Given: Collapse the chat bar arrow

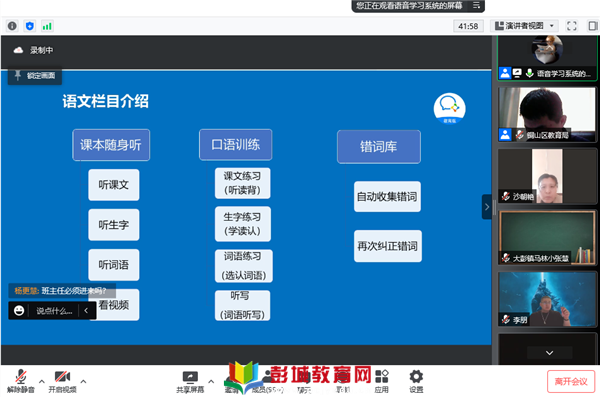Looking at the screenshot, I should pos(86,310).
